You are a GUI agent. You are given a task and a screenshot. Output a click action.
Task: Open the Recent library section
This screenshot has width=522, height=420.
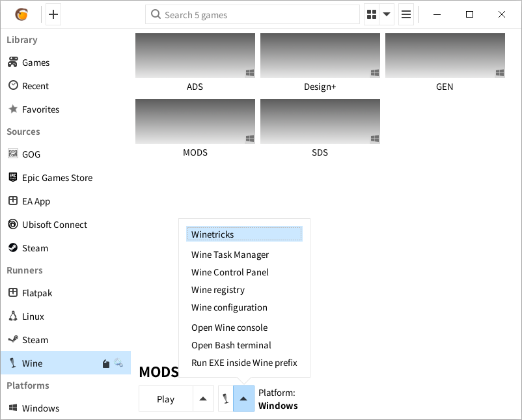pyautogui.click(x=66, y=86)
